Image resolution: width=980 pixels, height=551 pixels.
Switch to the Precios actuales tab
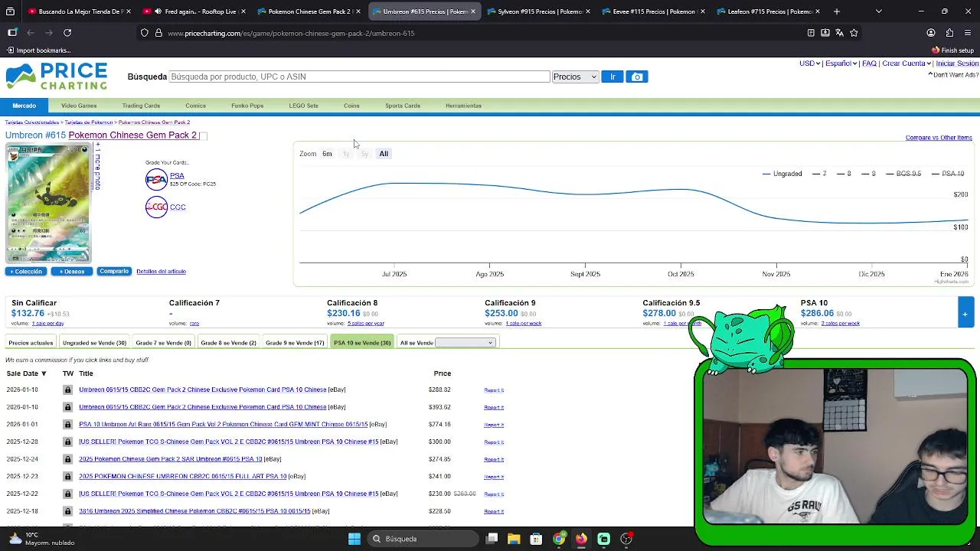coord(31,343)
